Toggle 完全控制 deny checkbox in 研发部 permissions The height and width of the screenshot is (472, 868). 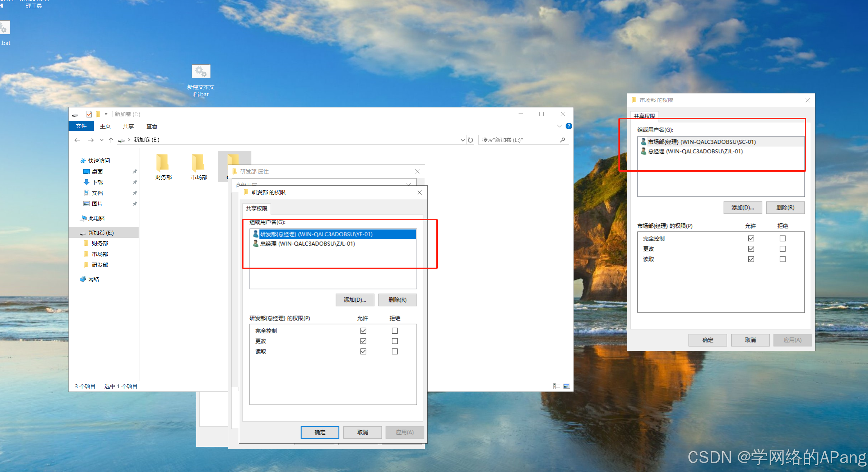point(395,331)
